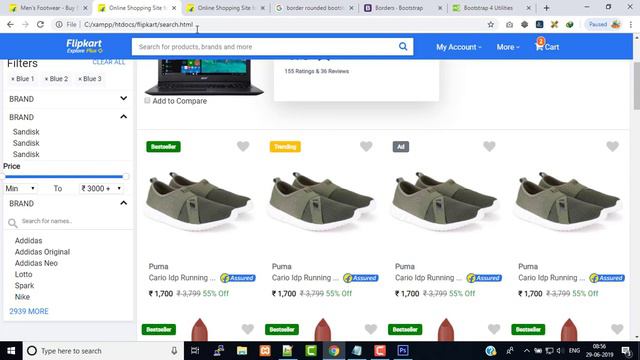Wishlist heart on Trending Puma shoe
640x360 pixels.
(x=366, y=146)
